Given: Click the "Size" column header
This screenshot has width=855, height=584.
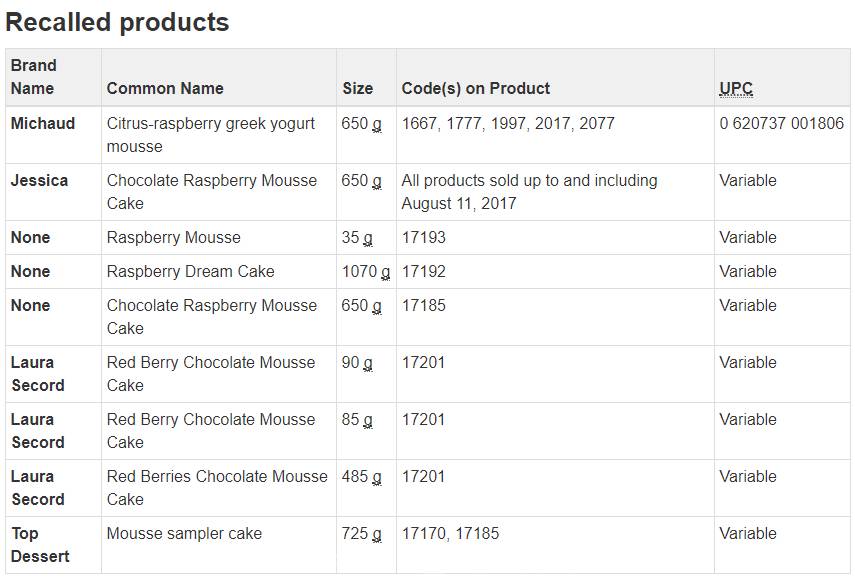Looking at the screenshot, I should [x=357, y=88].
